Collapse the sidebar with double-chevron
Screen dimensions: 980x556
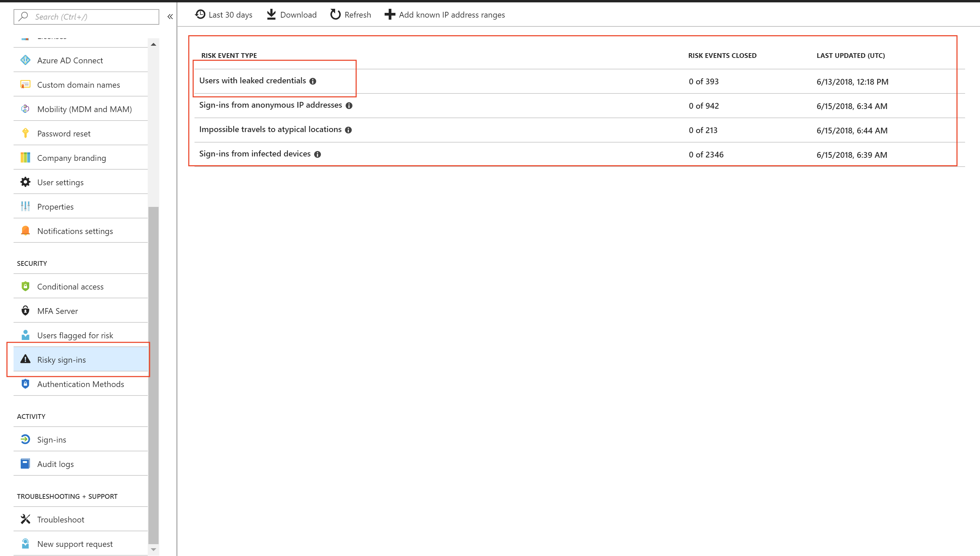(170, 17)
